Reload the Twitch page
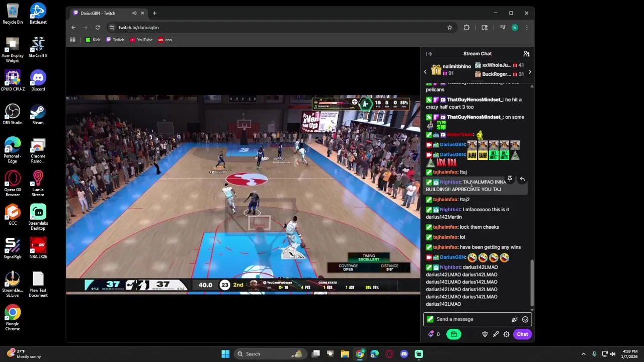Image resolution: width=644 pixels, height=362 pixels. [x=98, y=28]
